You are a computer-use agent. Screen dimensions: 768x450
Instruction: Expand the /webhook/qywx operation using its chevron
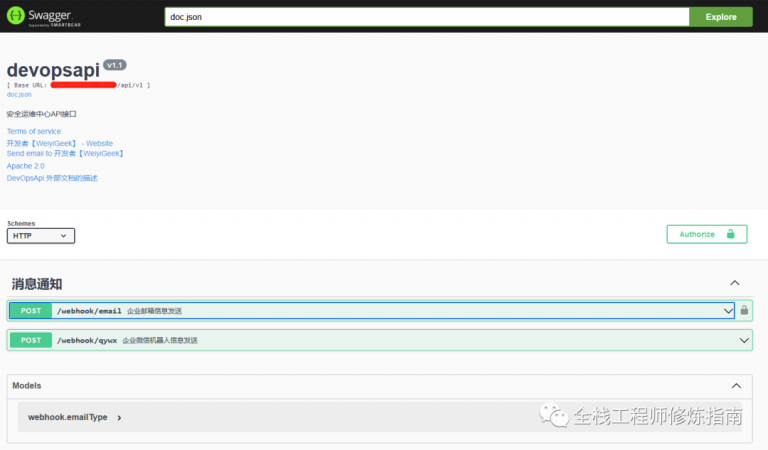click(743, 340)
